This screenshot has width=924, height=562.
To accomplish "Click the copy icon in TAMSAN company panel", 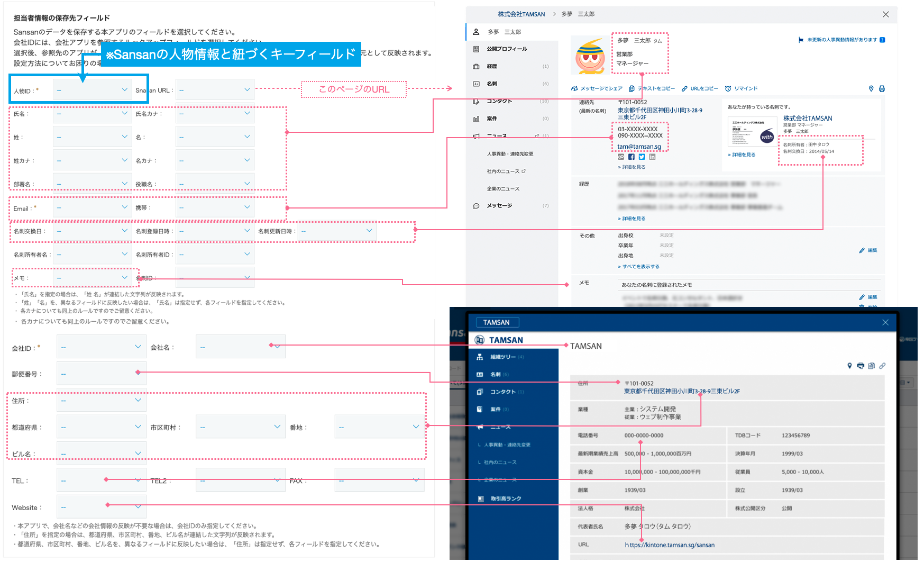I will tap(871, 366).
